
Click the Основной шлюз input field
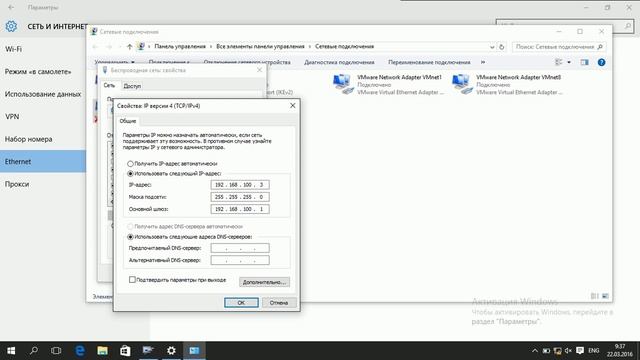point(240,209)
